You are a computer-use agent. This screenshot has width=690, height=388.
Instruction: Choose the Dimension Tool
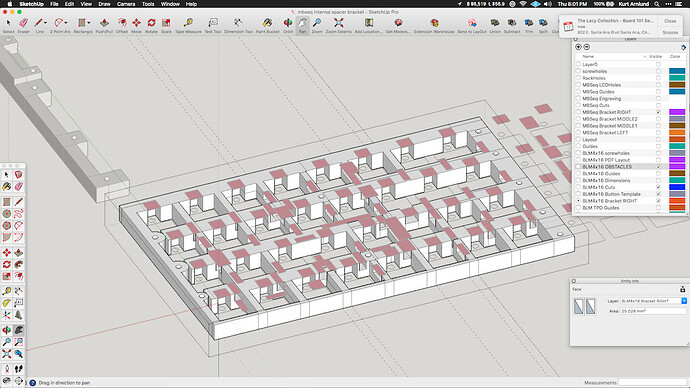coord(238,26)
